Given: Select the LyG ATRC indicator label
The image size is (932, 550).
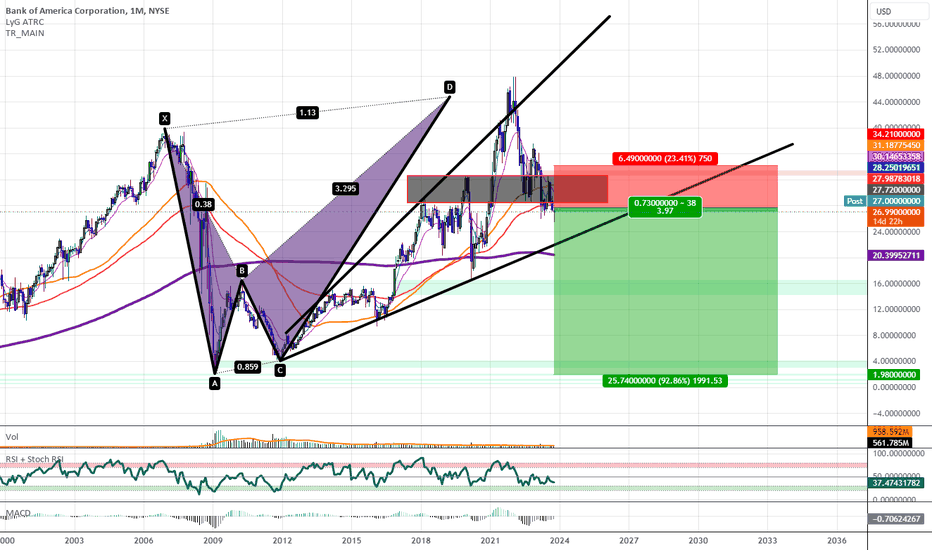Looking at the screenshot, I should (x=24, y=22).
